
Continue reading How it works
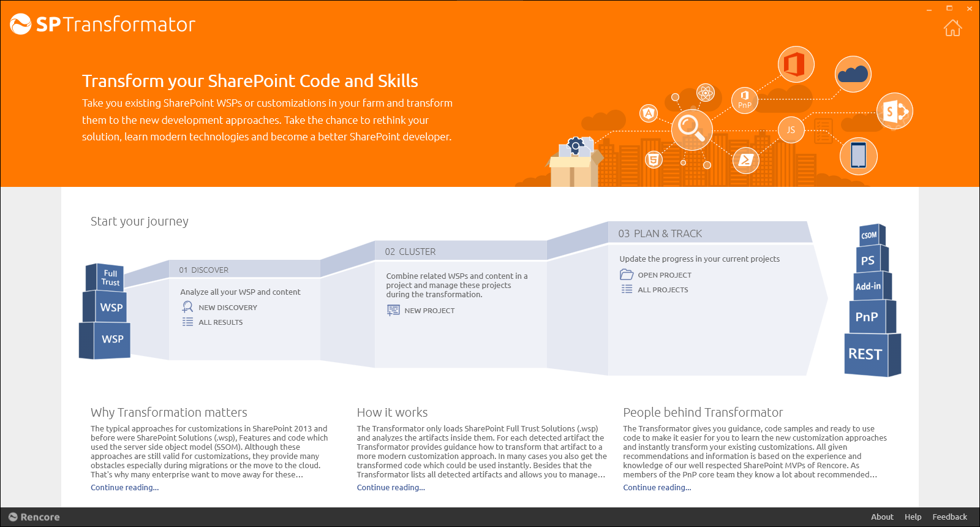391,488
